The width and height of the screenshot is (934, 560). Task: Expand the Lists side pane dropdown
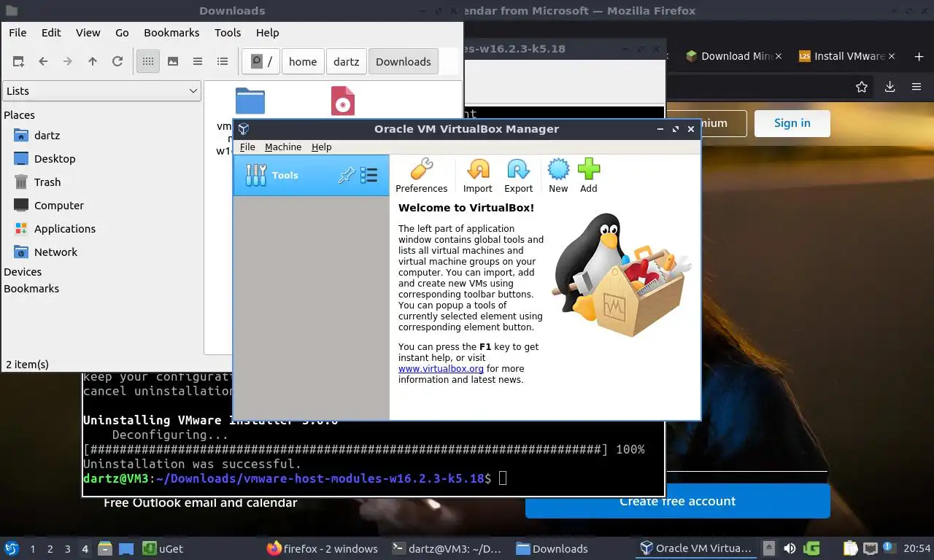(101, 91)
